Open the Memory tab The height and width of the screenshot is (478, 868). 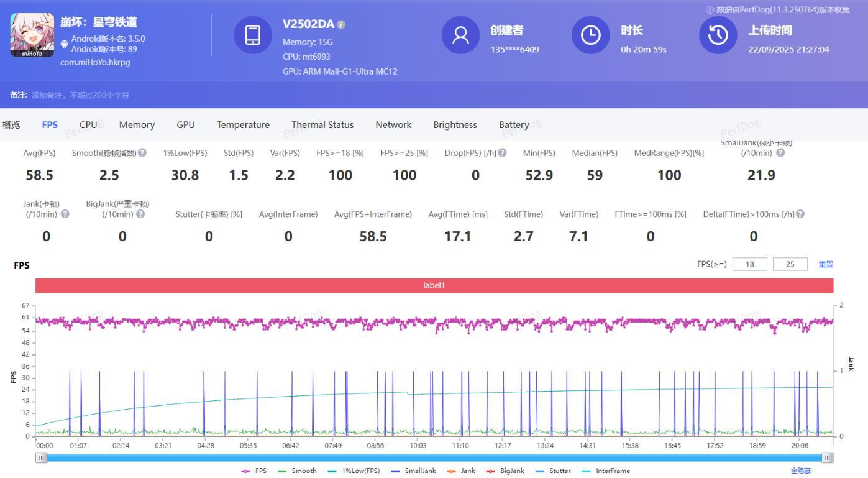coord(137,125)
